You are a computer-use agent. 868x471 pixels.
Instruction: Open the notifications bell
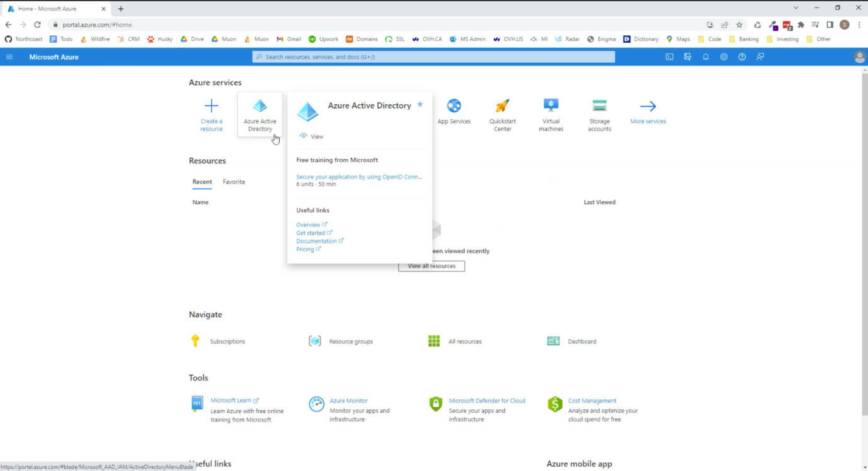705,57
